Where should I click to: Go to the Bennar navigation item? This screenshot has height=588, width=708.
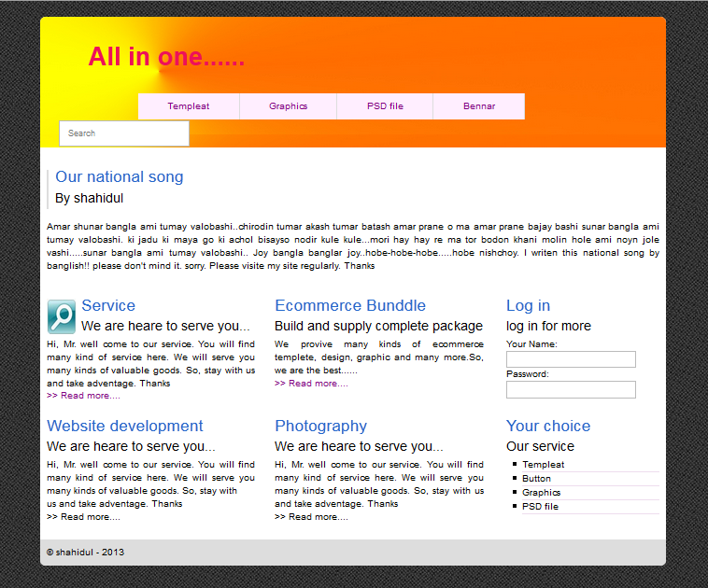(479, 106)
